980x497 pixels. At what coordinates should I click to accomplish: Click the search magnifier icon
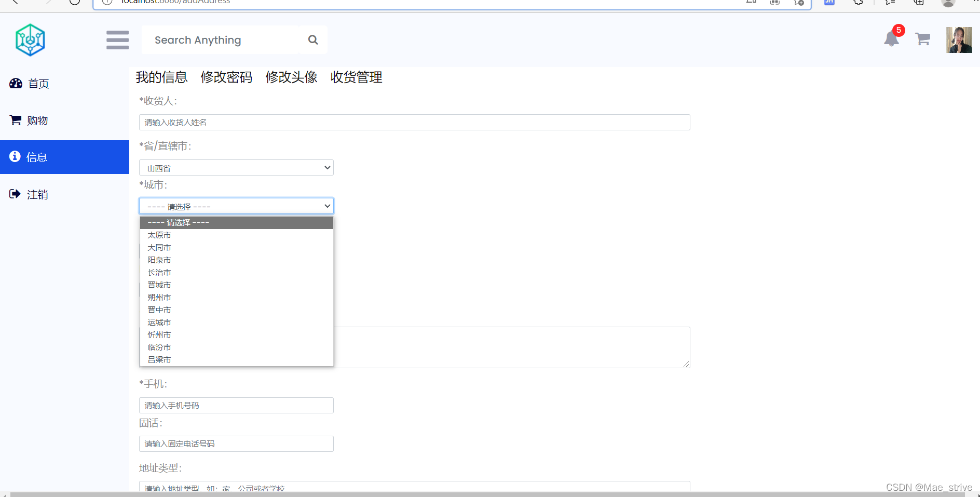[313, 39]
